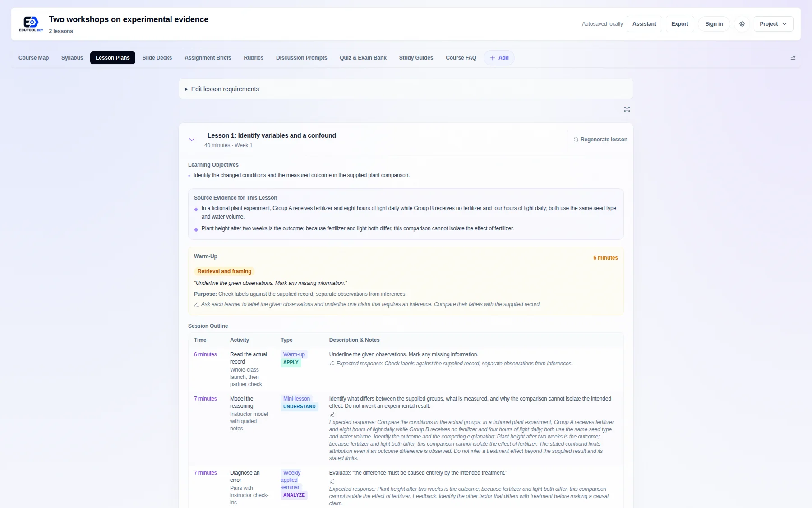Click the EduTool.dev logo icon
The image size is (812, 508).
(31, 23)
